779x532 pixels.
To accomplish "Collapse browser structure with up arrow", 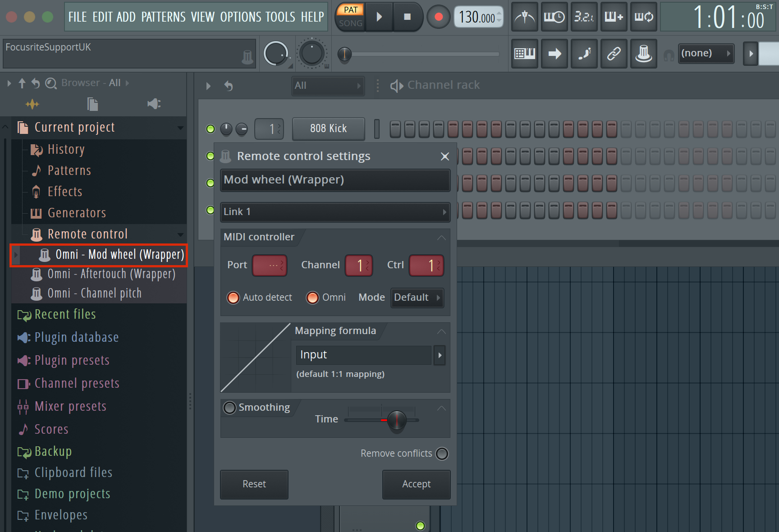I will 22,83.
